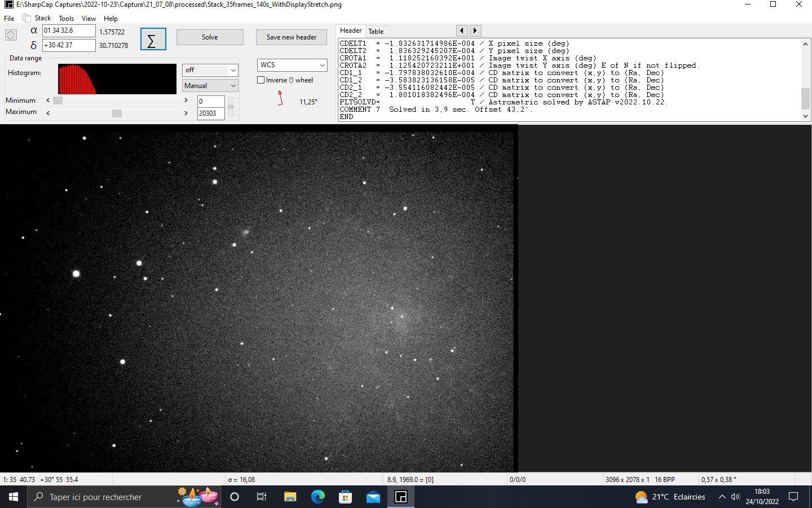
Task: Toggle the Inverse mouse wheel checkbox
Action: [261, 80]
